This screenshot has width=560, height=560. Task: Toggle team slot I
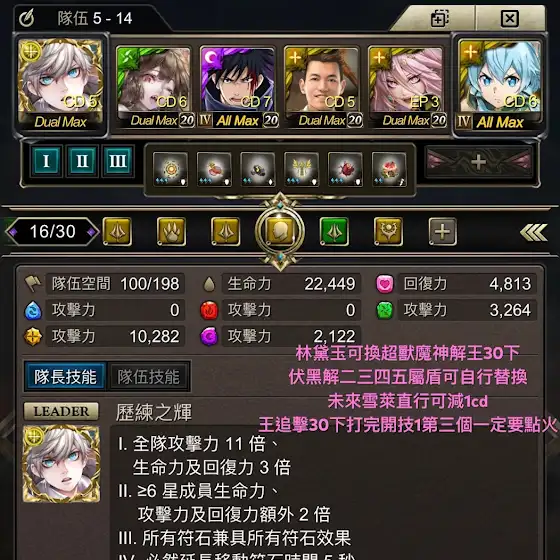coord(46,161)
